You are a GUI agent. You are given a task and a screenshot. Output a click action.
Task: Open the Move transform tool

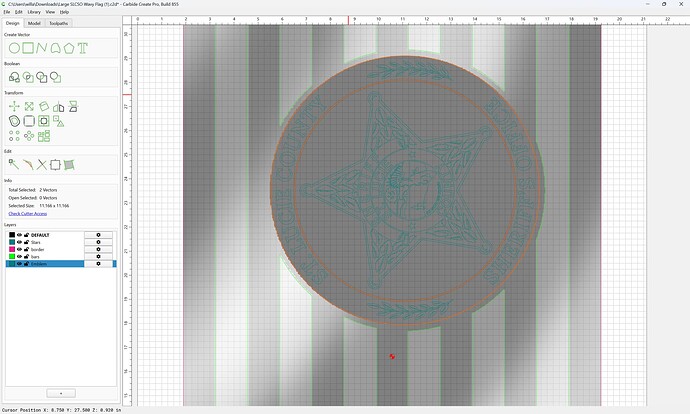pyautogui.click(x=14, y=106)
